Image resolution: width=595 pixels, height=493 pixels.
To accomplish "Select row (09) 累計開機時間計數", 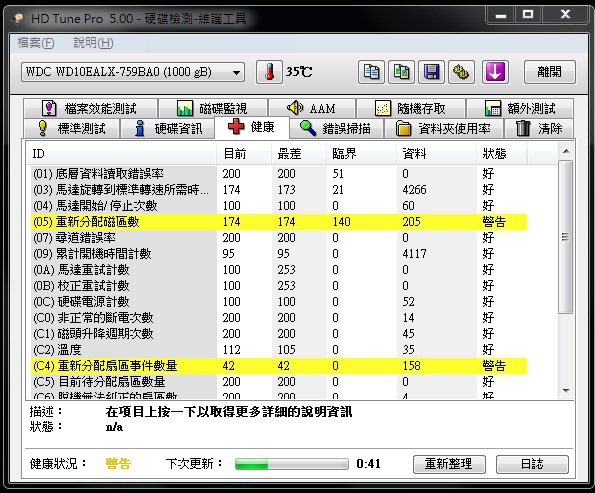I will click(279, 254).
